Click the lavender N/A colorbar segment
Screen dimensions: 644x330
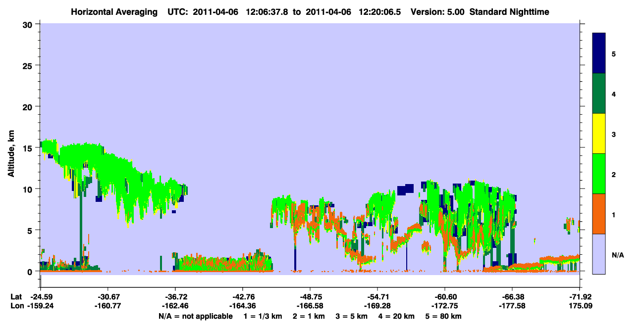pos(599,254)
